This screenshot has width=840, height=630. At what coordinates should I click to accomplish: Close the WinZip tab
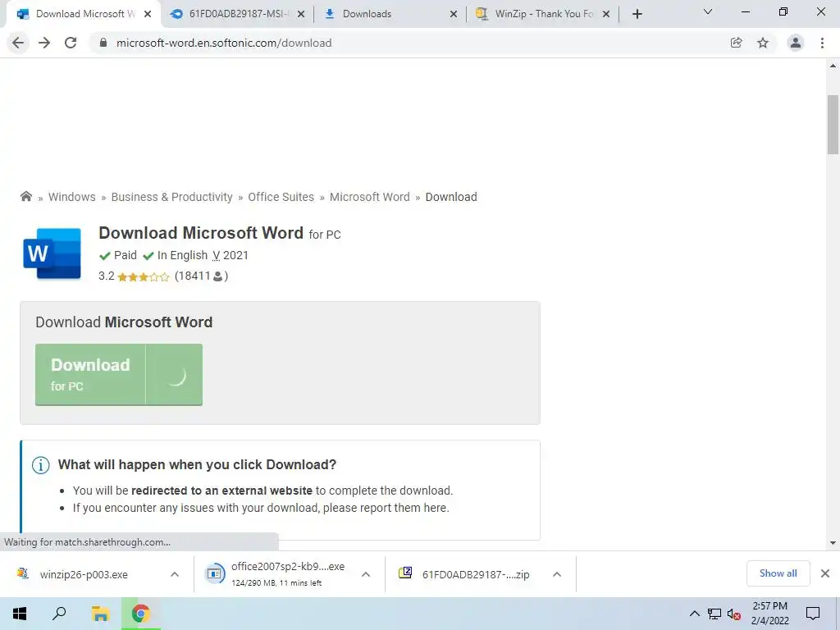pyautogui.click(x=606, y=15)
